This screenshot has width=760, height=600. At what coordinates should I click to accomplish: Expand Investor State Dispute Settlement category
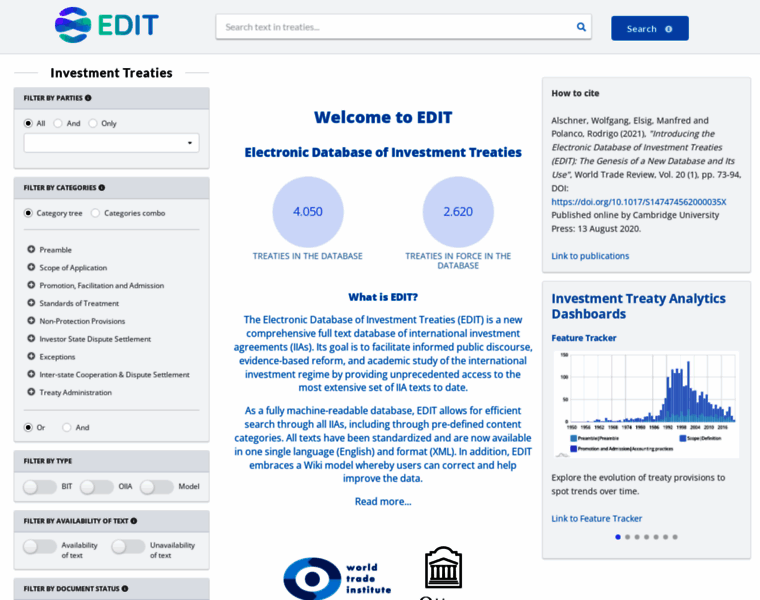pyautogui.click(x=31, y=338)
